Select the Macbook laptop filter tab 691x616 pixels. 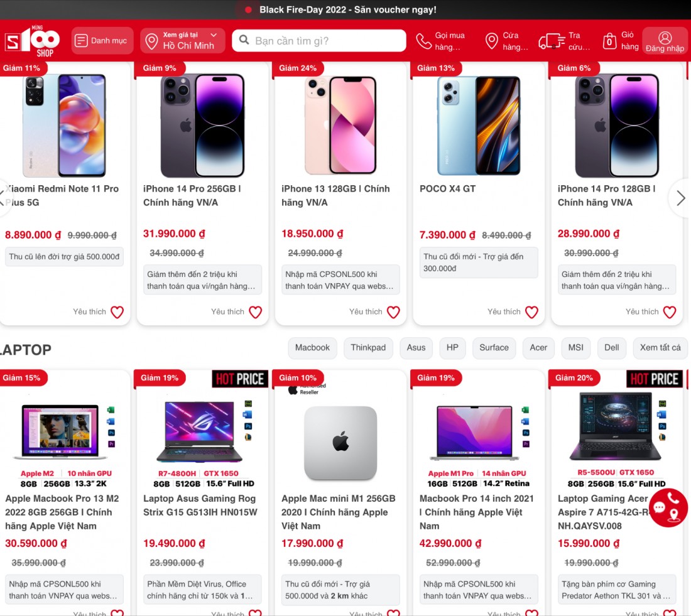coord(312,348)
